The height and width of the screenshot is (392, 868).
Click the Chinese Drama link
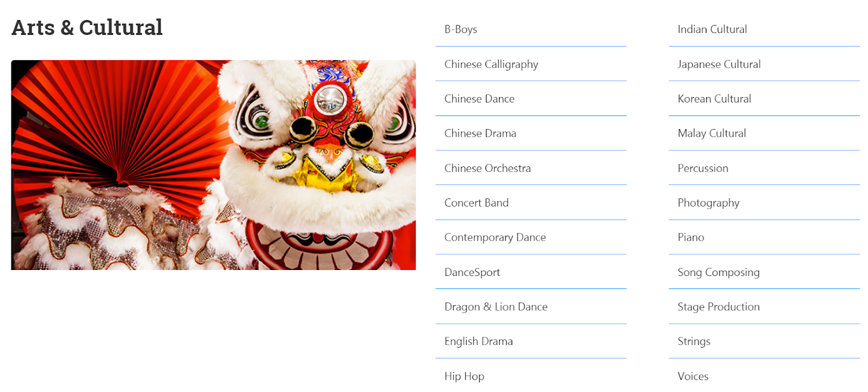coord(480,133)
